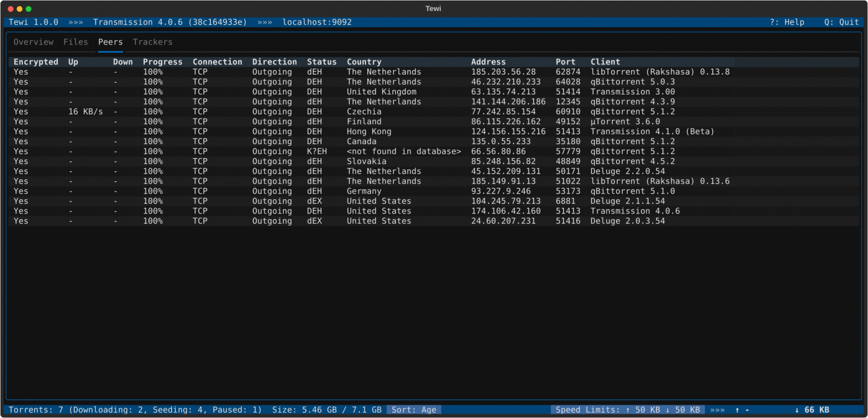The height and width of the screenshot is (418, 868).
Task: Select the Transmission 4.0.6 client entry
Action: pos(635,212)
